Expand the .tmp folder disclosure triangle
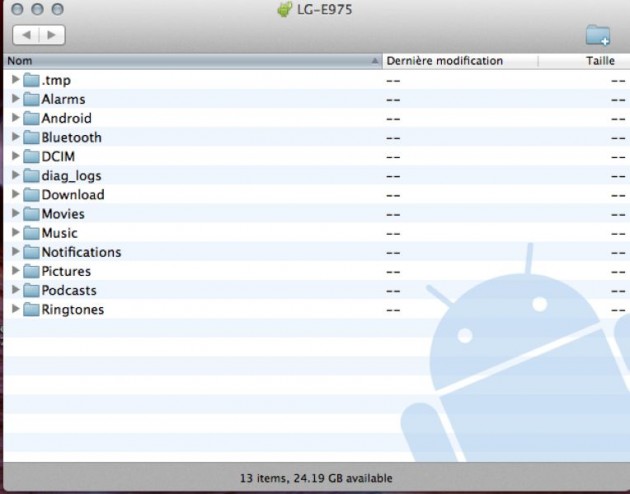The height and width of the screenshot is (494, 630). [15, 79]
